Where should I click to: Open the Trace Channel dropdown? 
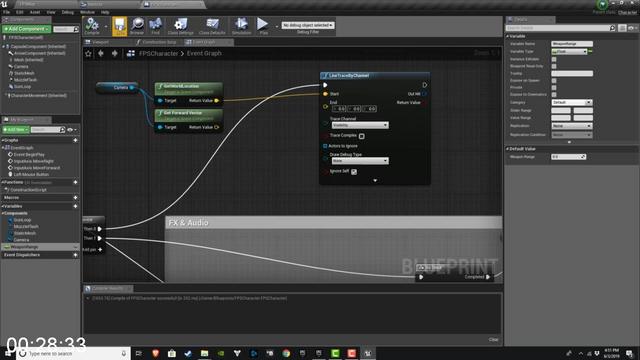pos(360,125)
